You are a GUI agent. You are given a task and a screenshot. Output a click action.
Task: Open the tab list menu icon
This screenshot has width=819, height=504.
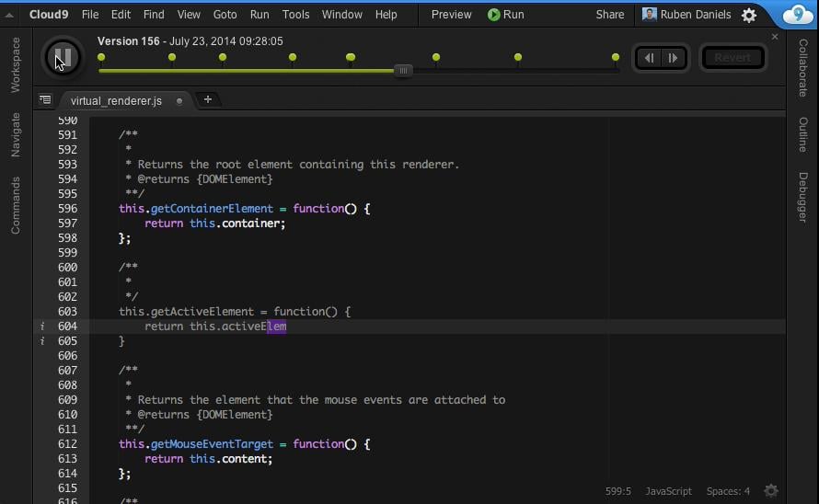coord(45,99)
